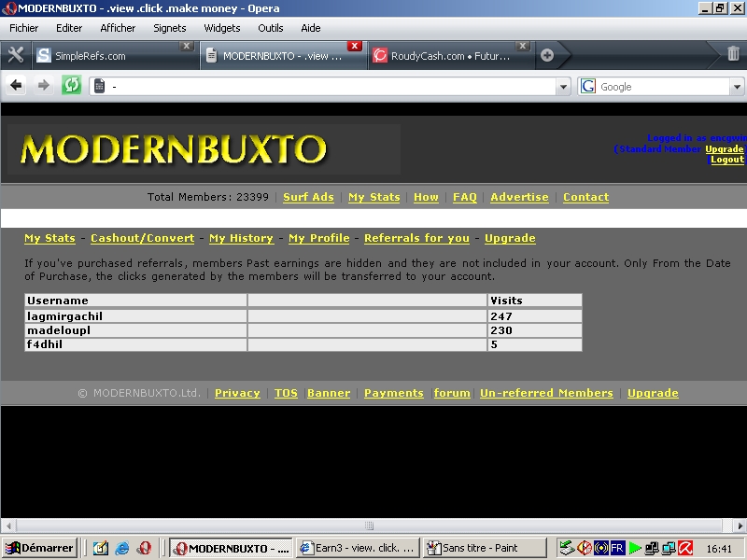747x560 pixels.
Task: Open the Outils menu
Action: (271, 28)
